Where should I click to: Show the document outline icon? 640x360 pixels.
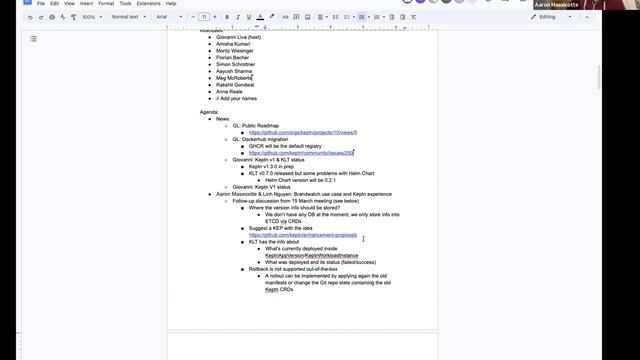click(33, 39)
